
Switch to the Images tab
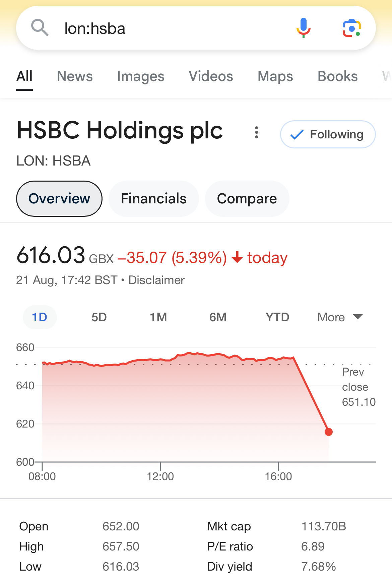[141, 76]
